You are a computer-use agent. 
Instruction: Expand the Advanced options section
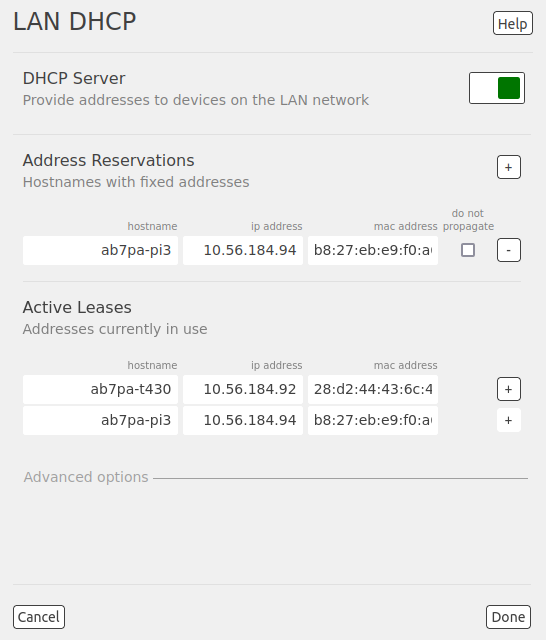[86, 477]
